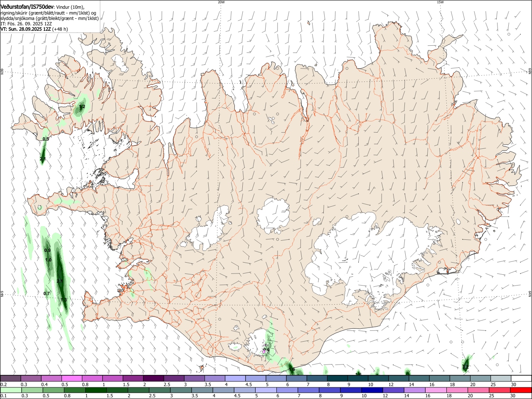This screenshot has height=399, width=532.
Task: Pick the bright red swatch after 30 in lower legend
Action: point(521,390)
